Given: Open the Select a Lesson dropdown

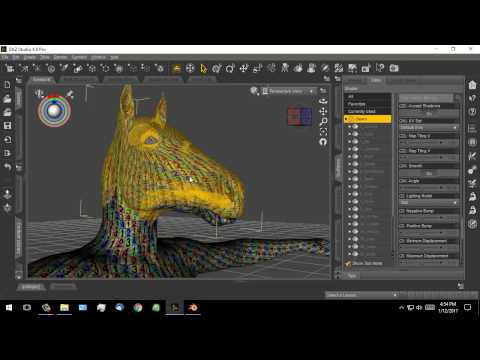Looking at the screenshot, I should click(x=362, y=295).
